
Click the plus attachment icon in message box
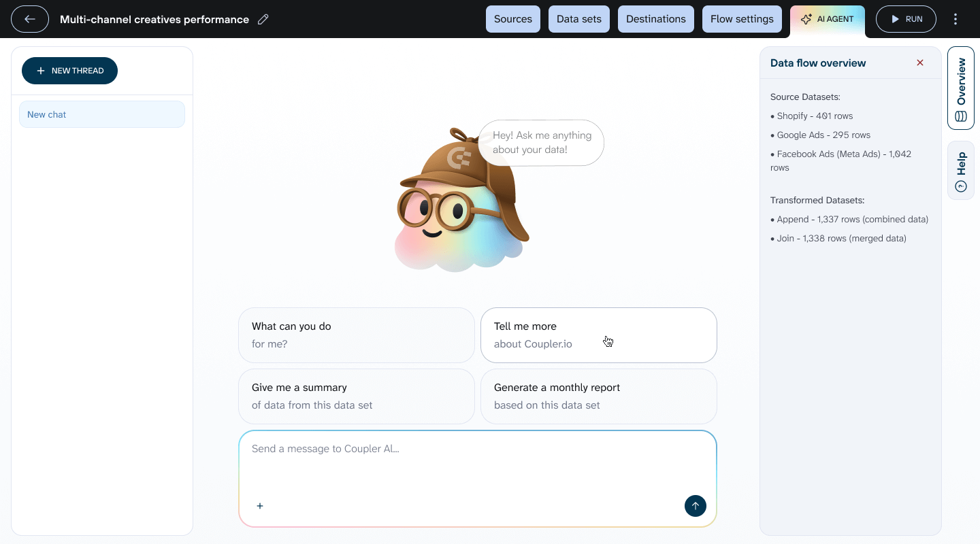pyautogui.click(x=260, y=506)
